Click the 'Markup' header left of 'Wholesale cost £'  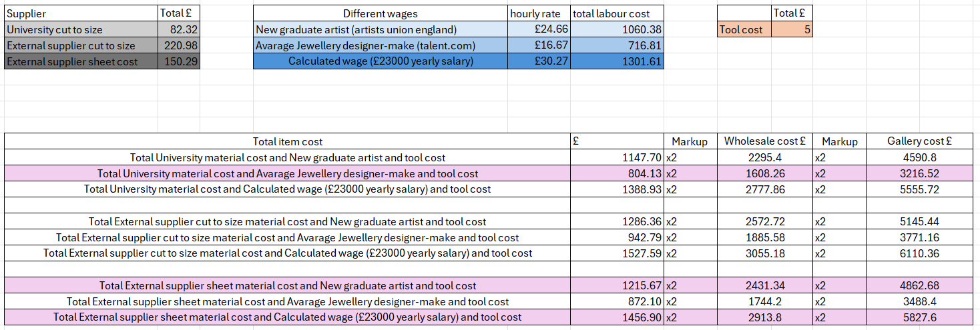691,141
